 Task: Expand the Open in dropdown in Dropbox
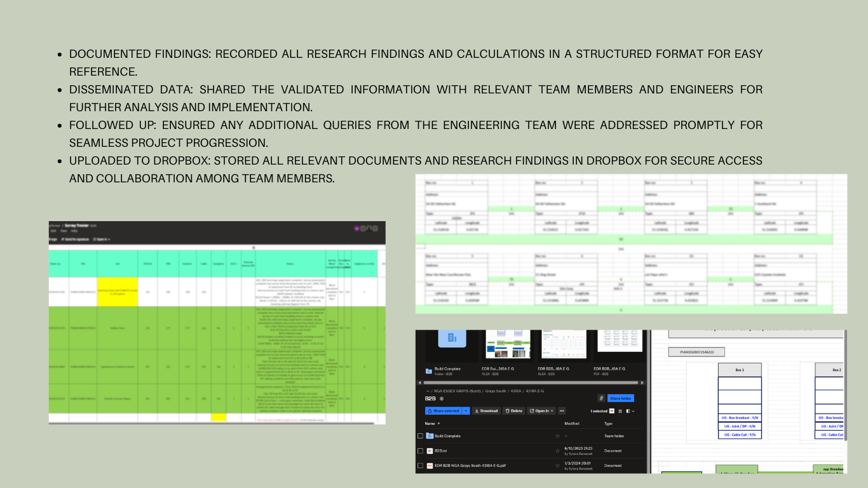(543, 410)
